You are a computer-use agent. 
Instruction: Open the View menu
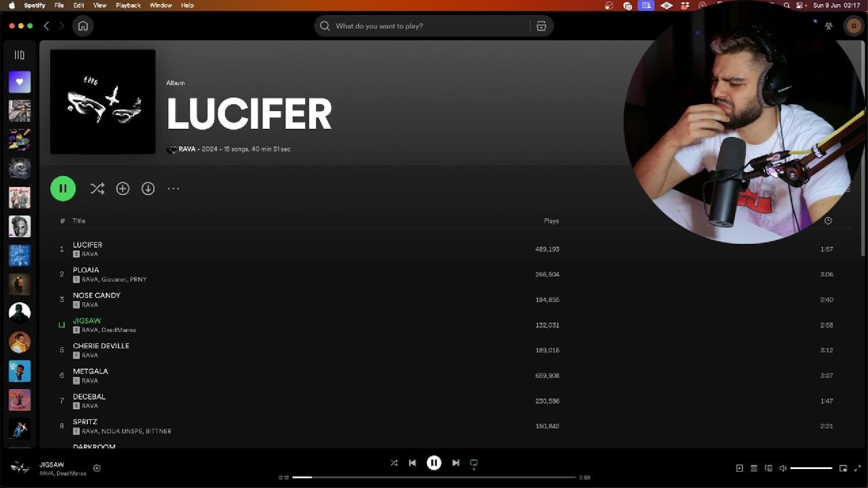[x=100, y=5]
